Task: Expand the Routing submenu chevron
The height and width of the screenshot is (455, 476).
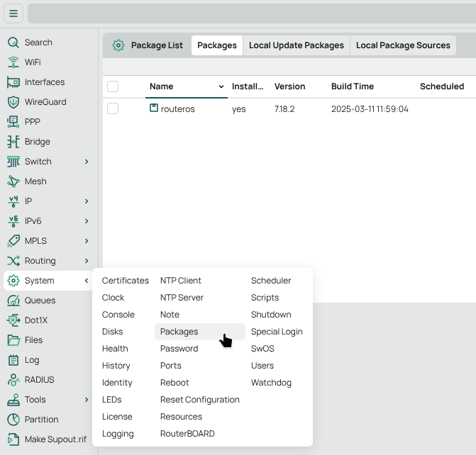Action: coord(87,261)
